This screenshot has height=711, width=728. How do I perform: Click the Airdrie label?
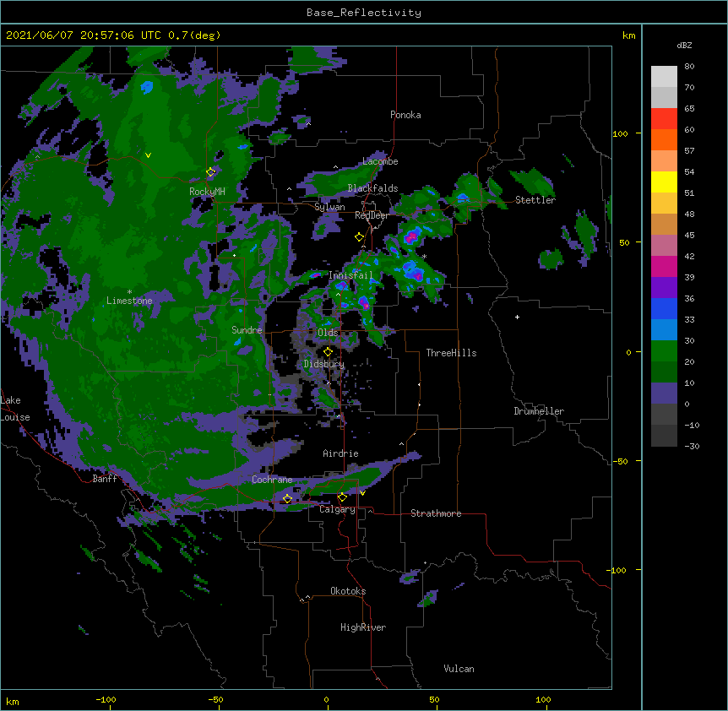[x=340, y=453]
